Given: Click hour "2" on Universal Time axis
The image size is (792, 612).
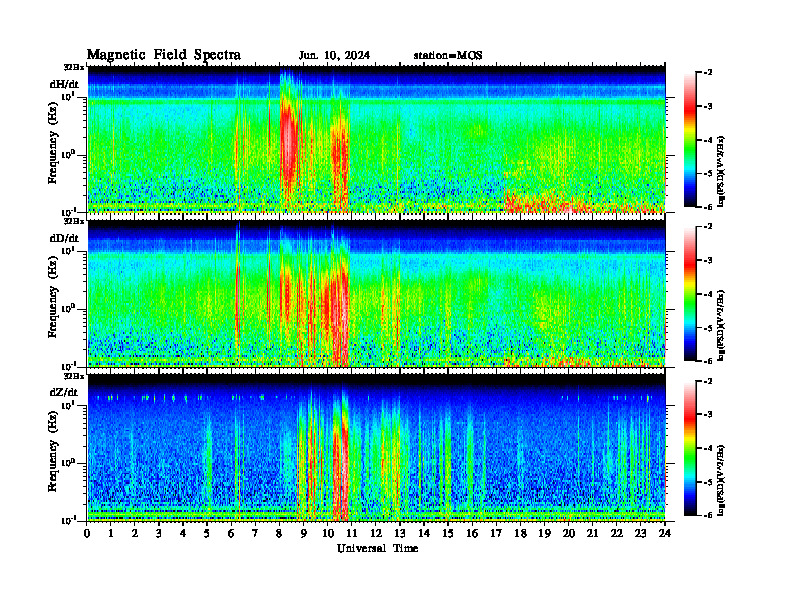Looking at the screenshot, I should [135, 534].
